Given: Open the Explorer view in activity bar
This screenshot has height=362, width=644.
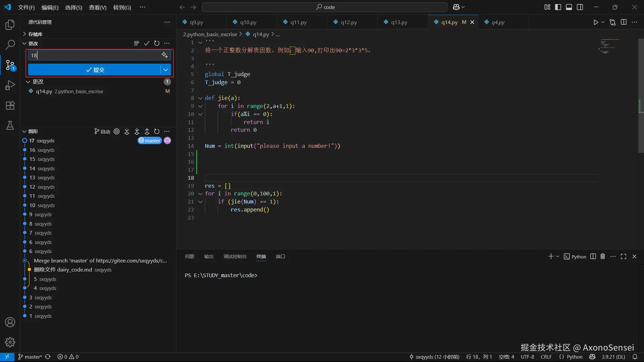Looking at the screenshot, I should (x=10, y=25).
